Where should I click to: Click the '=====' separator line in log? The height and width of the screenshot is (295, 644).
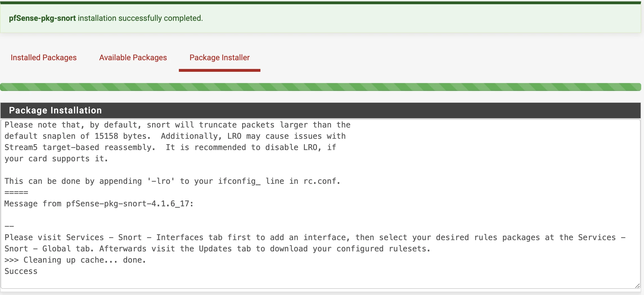coord(16,193)
